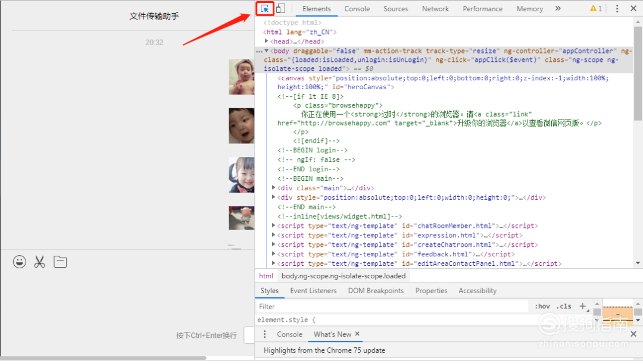Screen dimensions: 643x364
Task: Expand the expression.html script node
Action: pos(273,234)
